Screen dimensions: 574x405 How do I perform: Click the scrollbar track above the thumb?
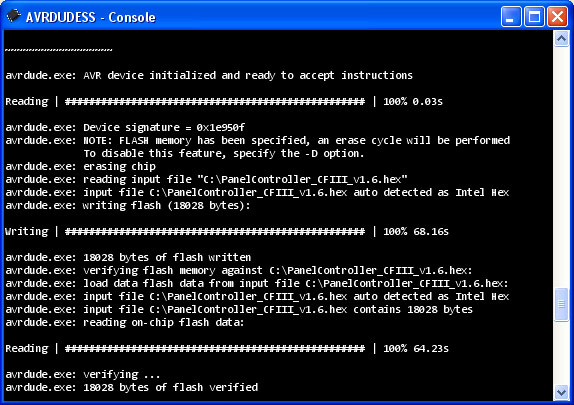561,167
